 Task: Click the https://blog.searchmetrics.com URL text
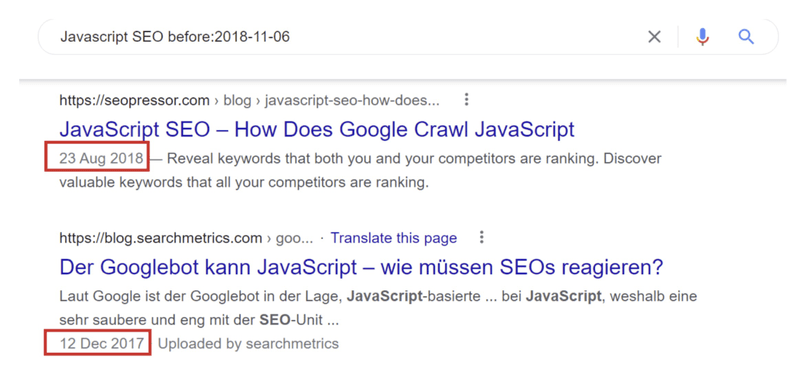(160, 238)
